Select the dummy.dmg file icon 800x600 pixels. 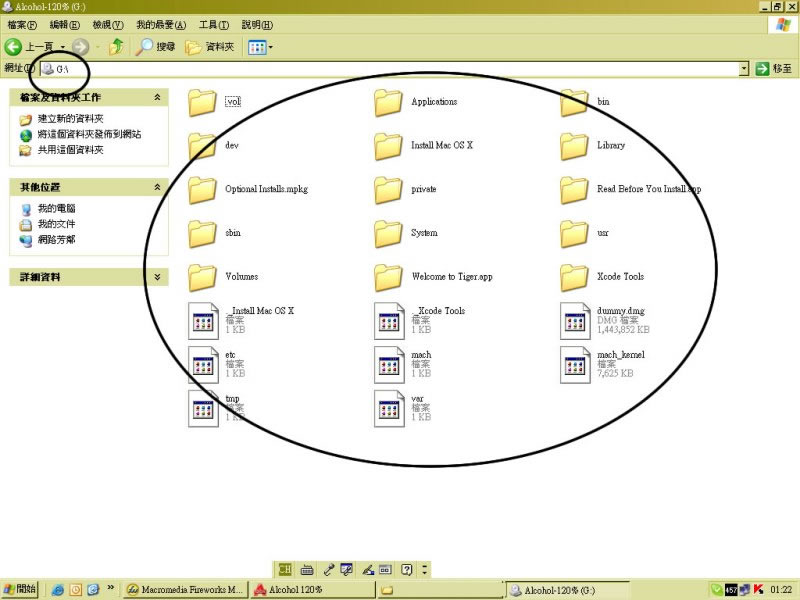575,321
